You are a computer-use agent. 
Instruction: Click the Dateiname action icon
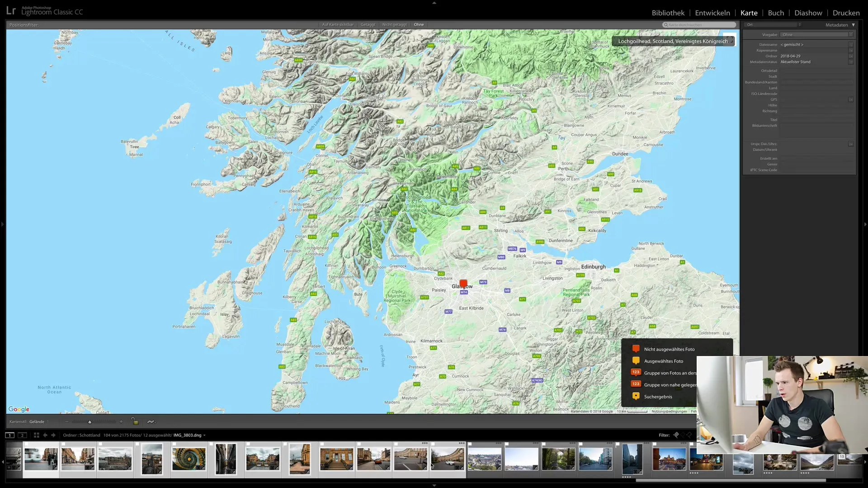851,45
